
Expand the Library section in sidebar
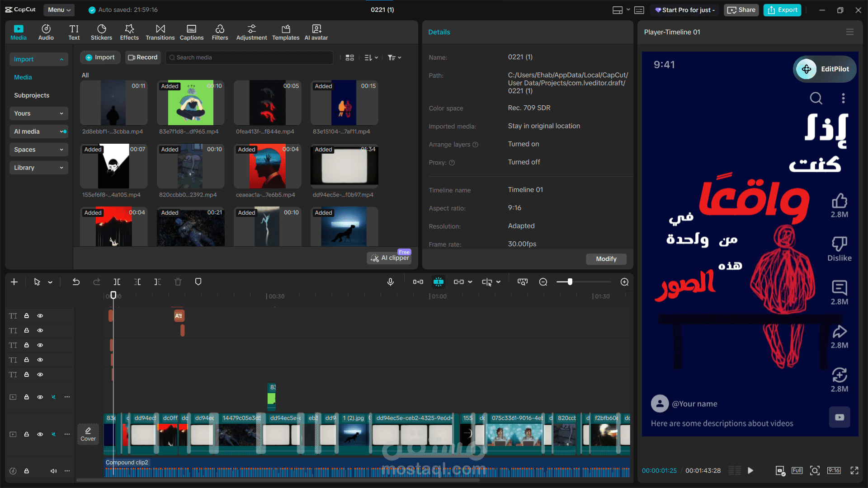click(38, 168)
